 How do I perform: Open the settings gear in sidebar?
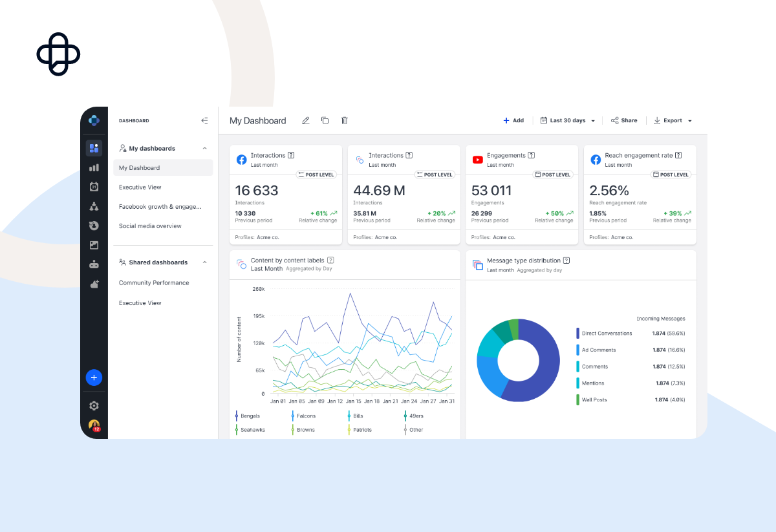click(94, 406)
